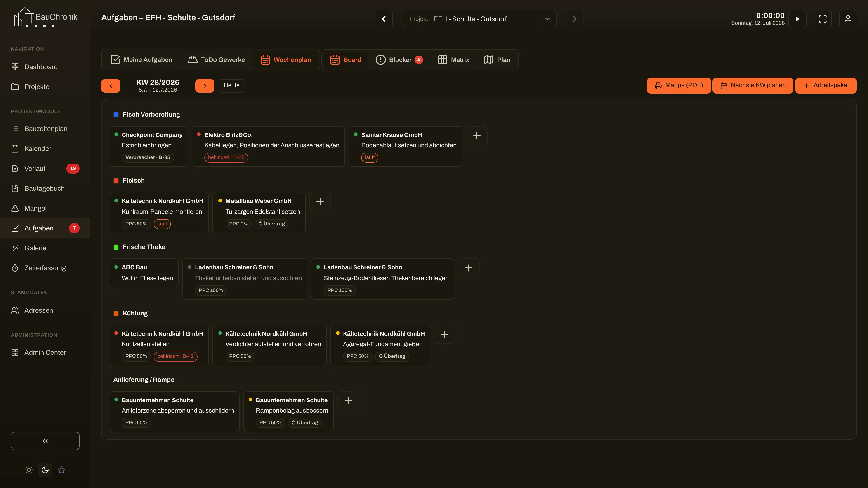Click Verursacher · B-35 tag

click(x=148, y=157)
